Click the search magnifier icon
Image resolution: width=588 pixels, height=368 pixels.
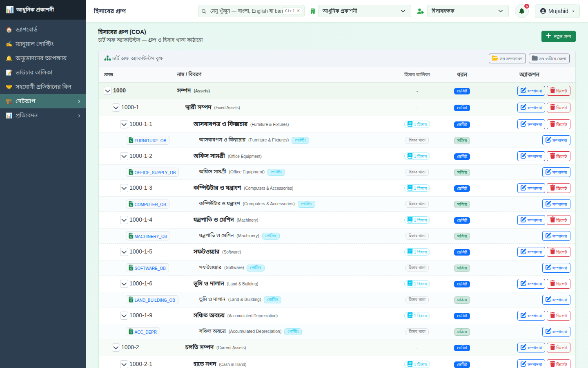(x=204, y=11)
